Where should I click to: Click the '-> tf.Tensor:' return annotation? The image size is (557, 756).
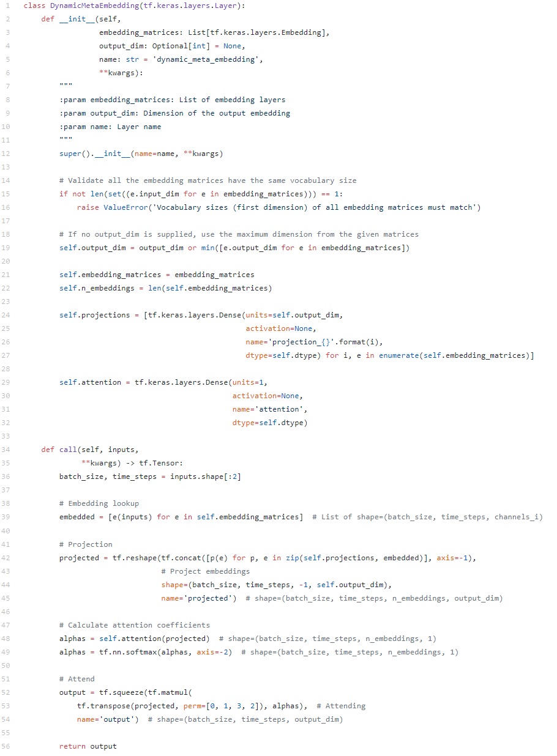[154, 463]
